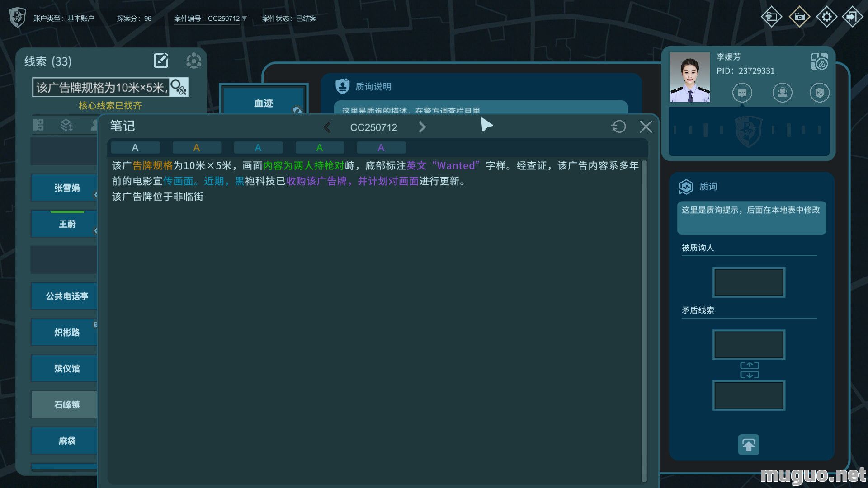Open the chat bubble icon under 李媛芳
Viewport: 868px width, 488px height.
tap(742, 93)
